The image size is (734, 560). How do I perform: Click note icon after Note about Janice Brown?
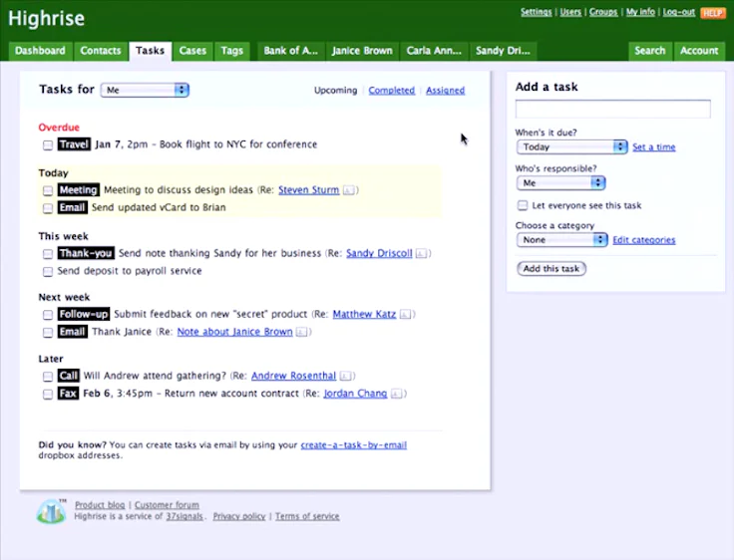click(303, 333)
